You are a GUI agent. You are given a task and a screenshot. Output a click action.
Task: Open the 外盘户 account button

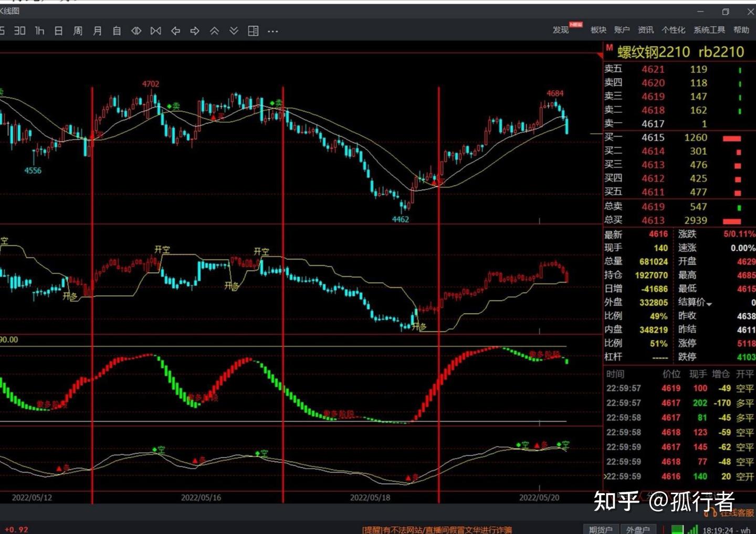638,530
